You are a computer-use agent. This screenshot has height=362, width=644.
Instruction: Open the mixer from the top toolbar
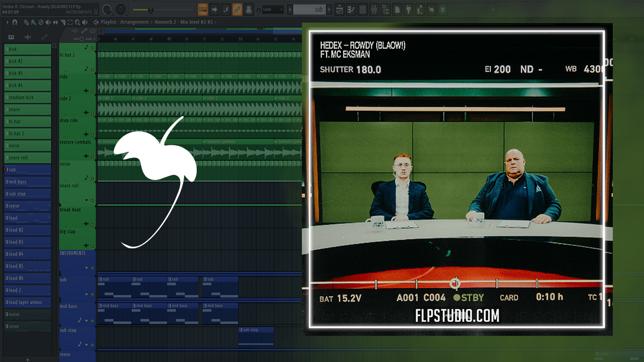[x=373, y=10]
